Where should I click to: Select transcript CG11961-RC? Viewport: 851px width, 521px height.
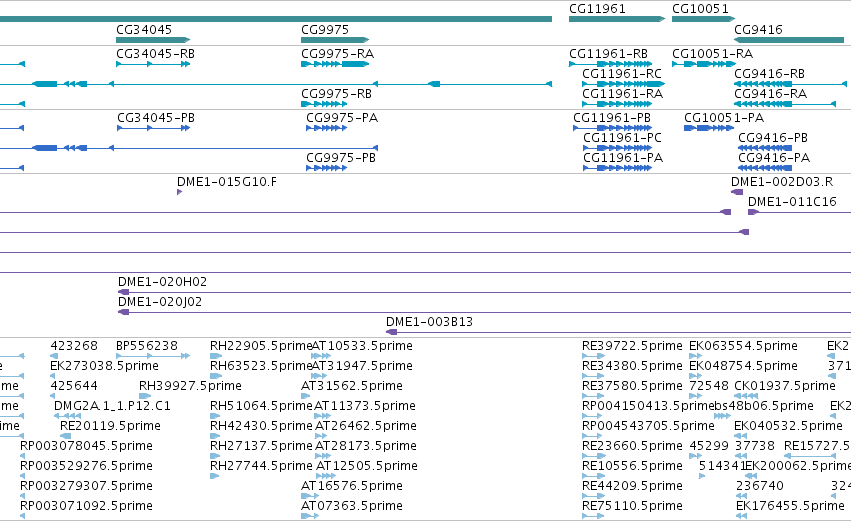pos(622,74)
